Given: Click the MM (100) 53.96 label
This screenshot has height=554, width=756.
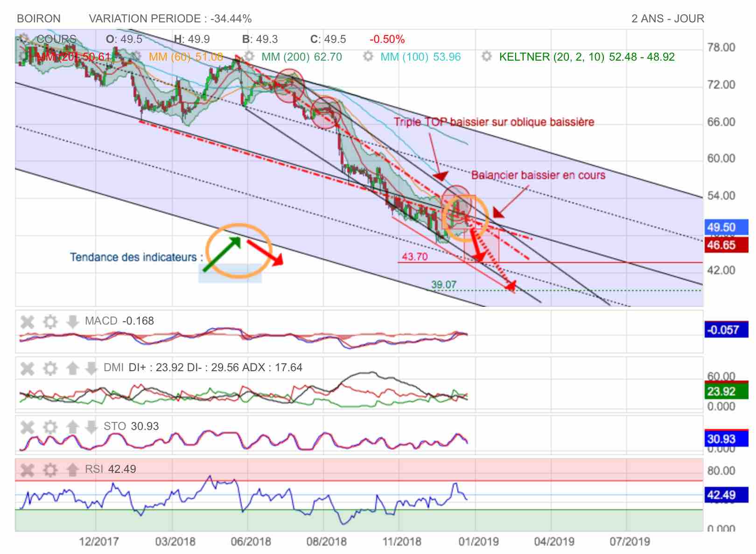Looking at the screenshot, I should point(420,57).
